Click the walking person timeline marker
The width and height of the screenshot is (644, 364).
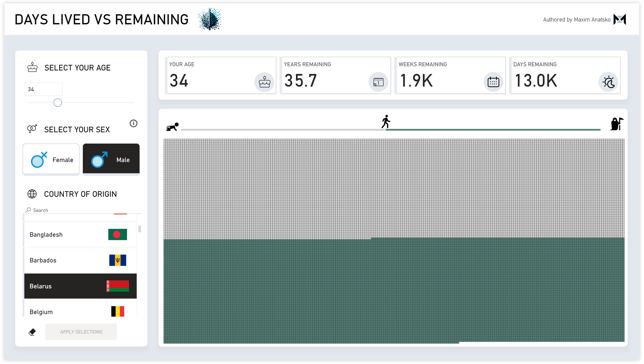click(x=386, y=122)
